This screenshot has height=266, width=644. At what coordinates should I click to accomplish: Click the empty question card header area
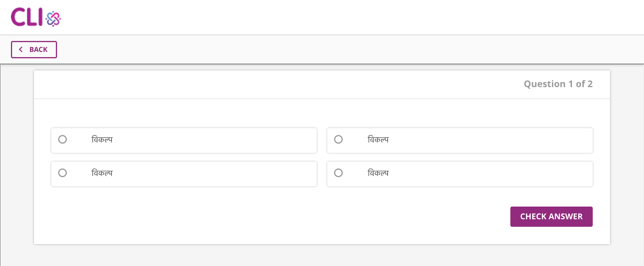pyautogui.click(x=259, y=84)
